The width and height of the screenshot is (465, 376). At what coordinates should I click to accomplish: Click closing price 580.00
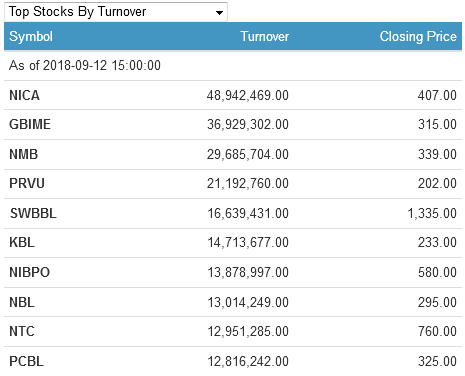click(437, 272)
